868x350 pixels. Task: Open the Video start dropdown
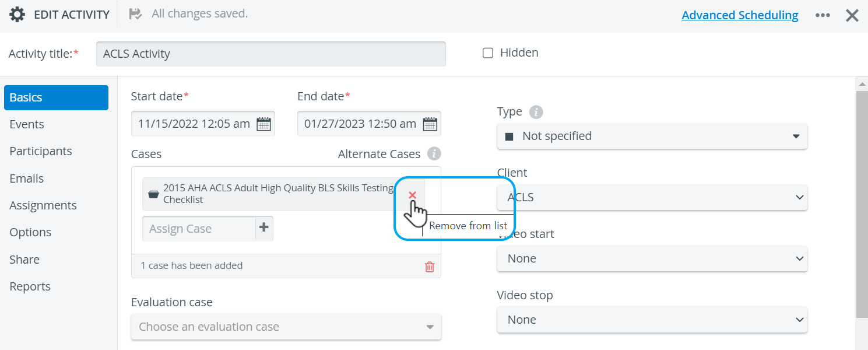[x=652, y=258]
